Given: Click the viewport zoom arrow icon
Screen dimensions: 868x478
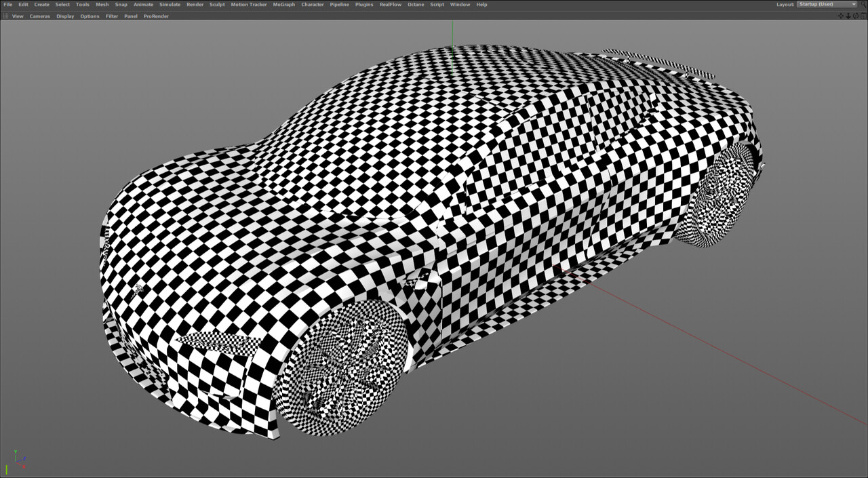Looking at the screenshot, I should (848, 16).
